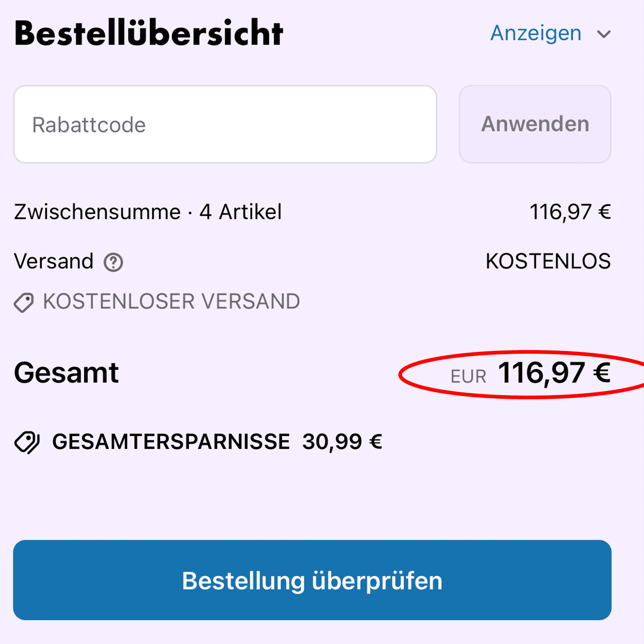Image resolution: width=644 pixels, height=644 pixels.
Task: Click the subtotal amount 116,97 €
Action: pos(570,212)
